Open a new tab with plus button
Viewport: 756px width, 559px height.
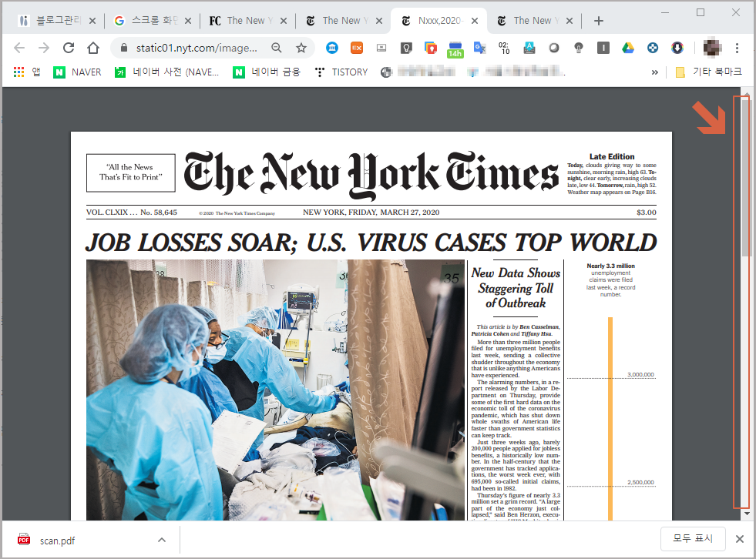pyautogui.click(x=598, y=21)
